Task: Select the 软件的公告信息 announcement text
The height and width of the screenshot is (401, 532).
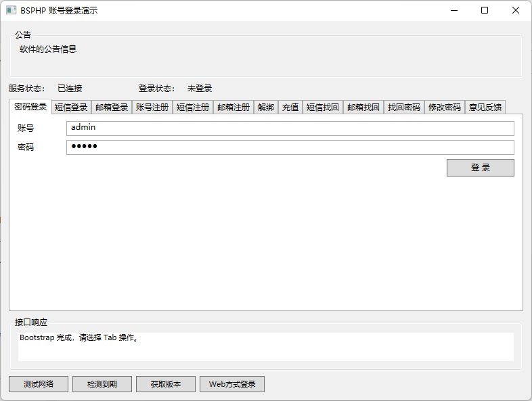Action: 48,49
